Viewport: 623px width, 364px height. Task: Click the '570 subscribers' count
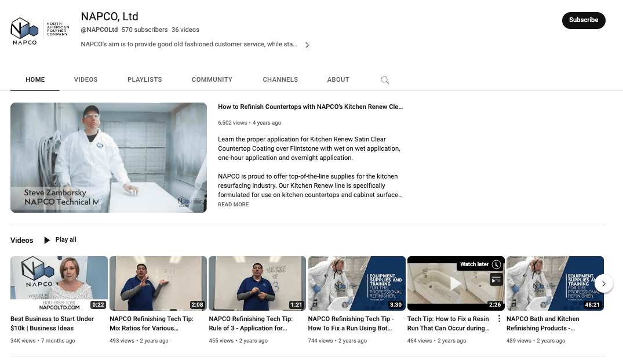coord(145,30)
